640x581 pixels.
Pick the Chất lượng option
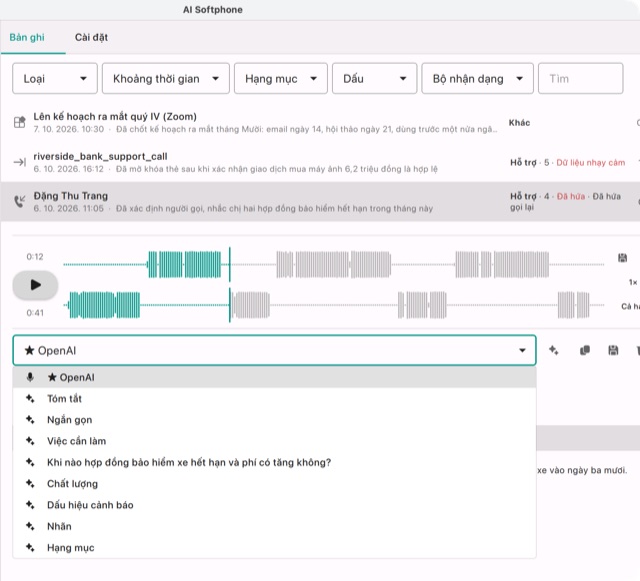(274, 483)
